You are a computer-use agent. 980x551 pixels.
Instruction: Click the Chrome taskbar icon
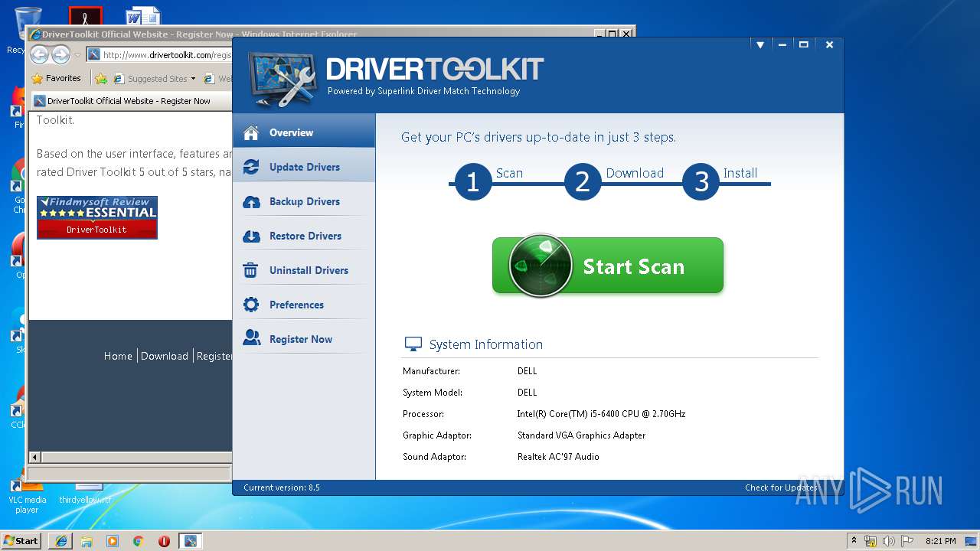click(x=139, y=541)
